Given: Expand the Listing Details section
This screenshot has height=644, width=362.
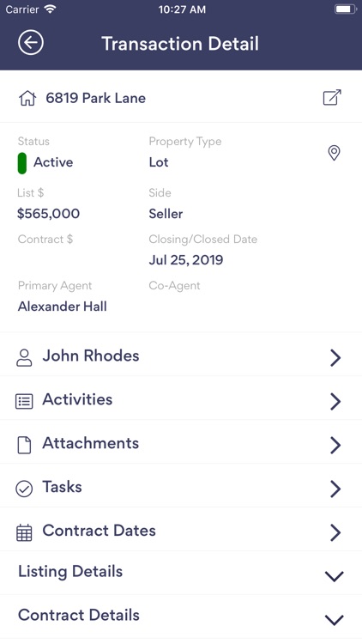Looking at the screenshot, I should point(181,573).
